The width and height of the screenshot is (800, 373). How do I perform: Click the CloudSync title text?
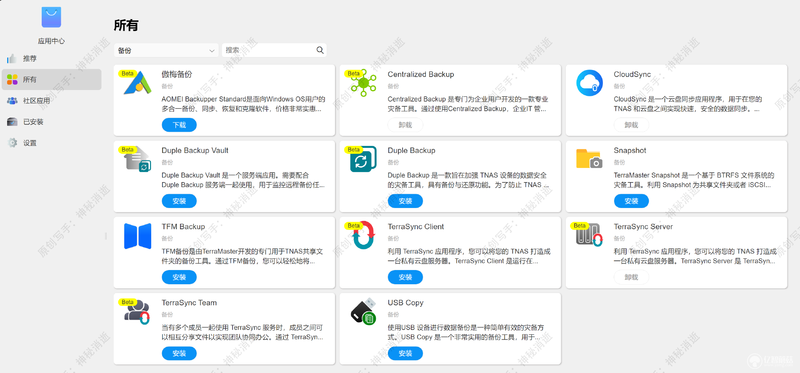pos(632,74)
